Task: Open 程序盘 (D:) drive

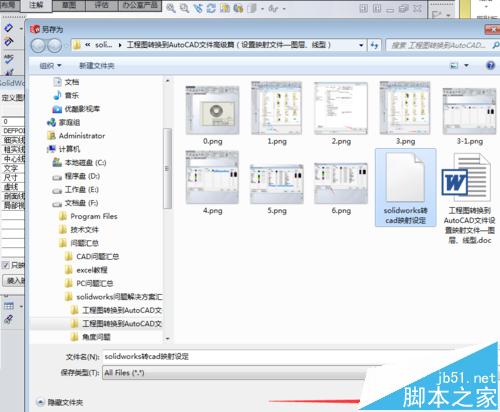Action: tap(76, 176)
